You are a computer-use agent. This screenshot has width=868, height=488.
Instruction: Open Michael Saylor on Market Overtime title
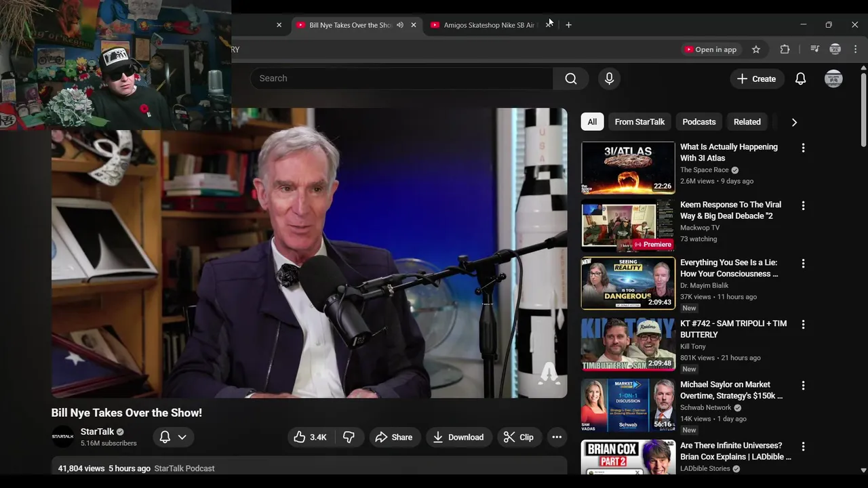731,390
